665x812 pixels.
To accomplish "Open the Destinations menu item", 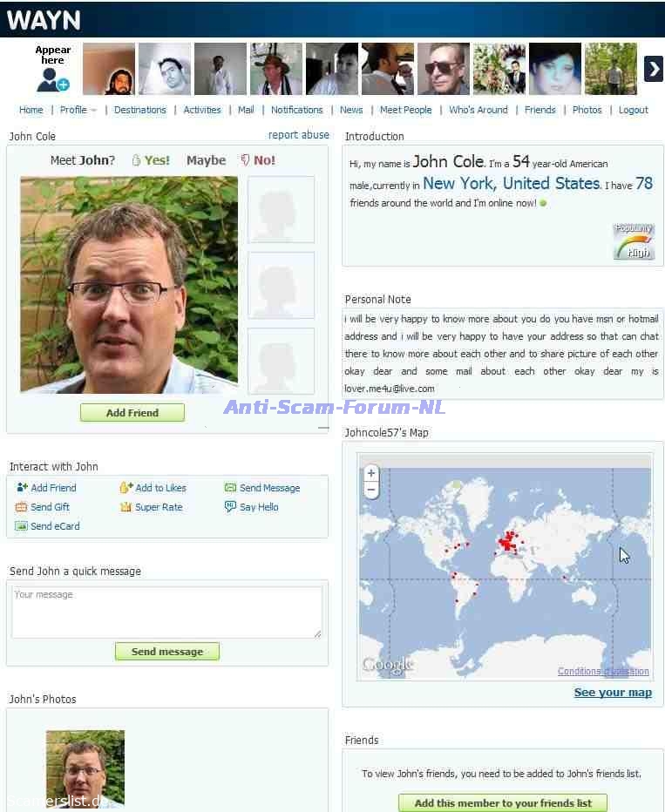I will (139, 110).
